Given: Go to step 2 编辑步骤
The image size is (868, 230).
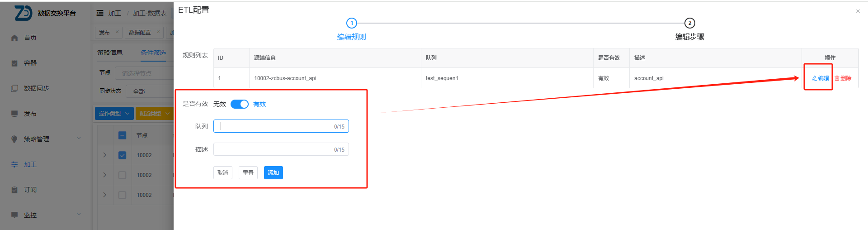Looking at the screenshot, I should click(689, 23).
